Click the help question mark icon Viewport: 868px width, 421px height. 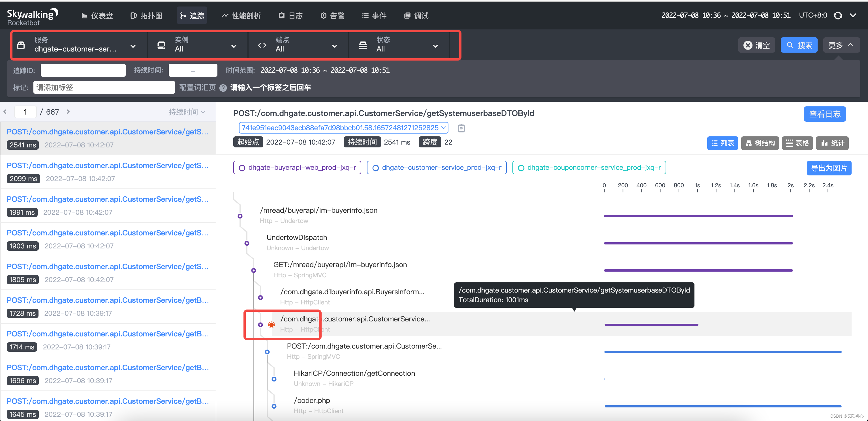click(x=223, y=88)
